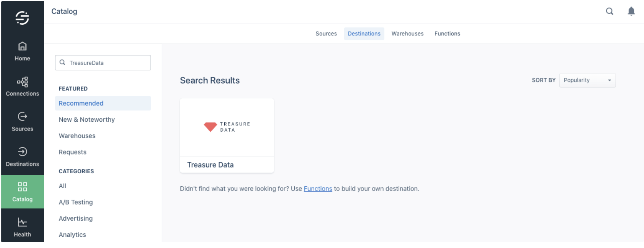Click the search magnifier in header

pyautogui.click(x=609, y=11)
